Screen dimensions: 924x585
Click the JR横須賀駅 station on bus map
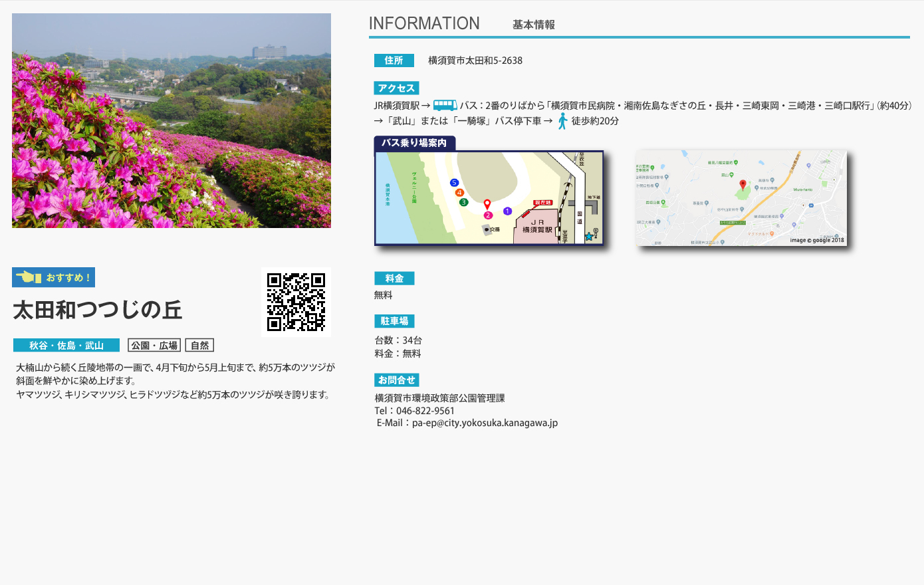536,227
